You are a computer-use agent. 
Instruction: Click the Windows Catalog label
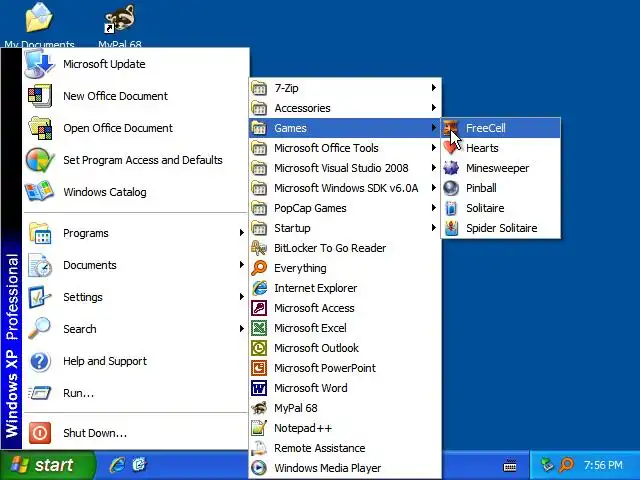click(x=104, y=192)
